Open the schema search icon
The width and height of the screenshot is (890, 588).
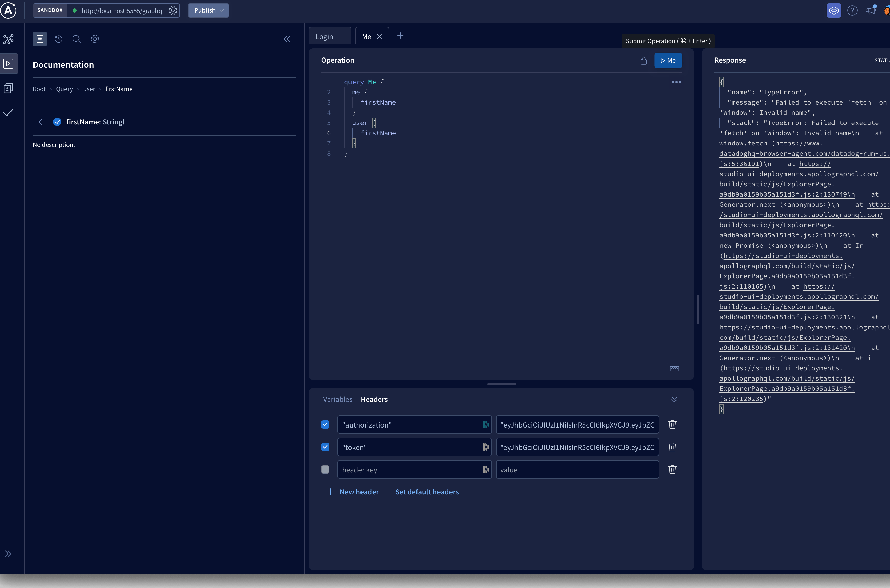[x=76, y=39]
